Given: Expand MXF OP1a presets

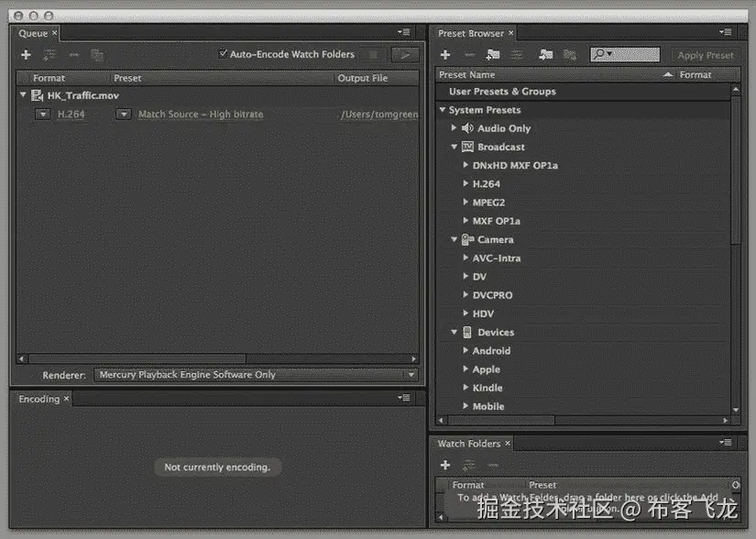Looking at the screenshot, I should click(466, 220).
